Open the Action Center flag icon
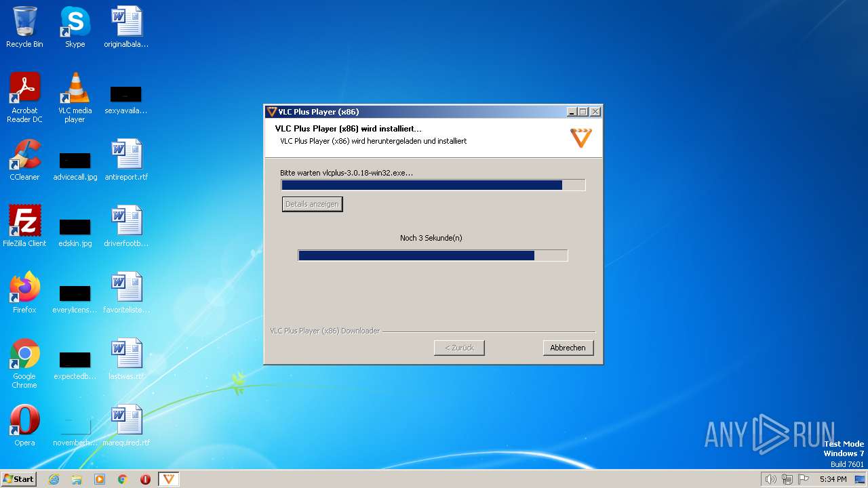This screenshot has width=868, height=488. [804, 479]
